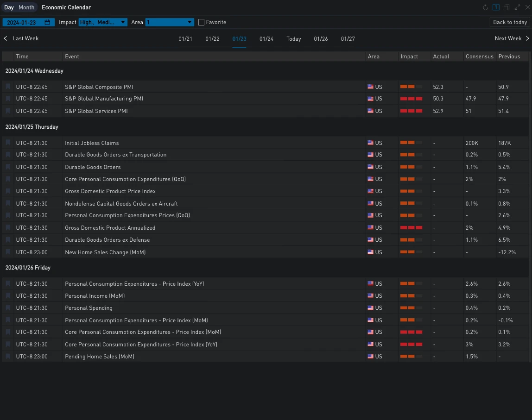Click the refresh icon in title bar
Image resolution: width=532 pixels, height=420 pixels.
coord(485,7)
